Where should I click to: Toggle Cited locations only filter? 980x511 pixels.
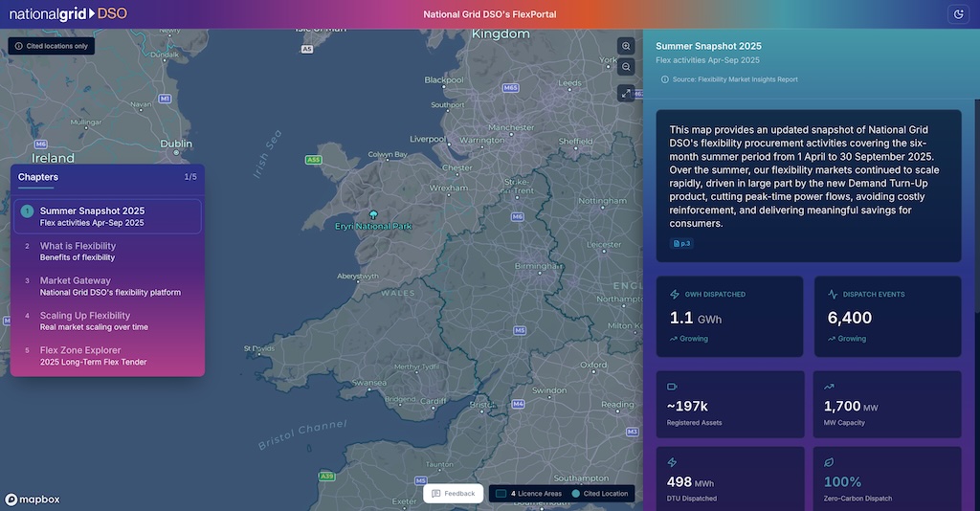tap(52, 46)
